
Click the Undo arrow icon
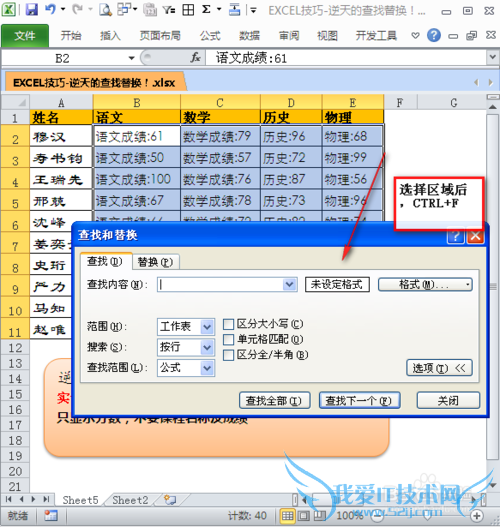tap(51, 9)
